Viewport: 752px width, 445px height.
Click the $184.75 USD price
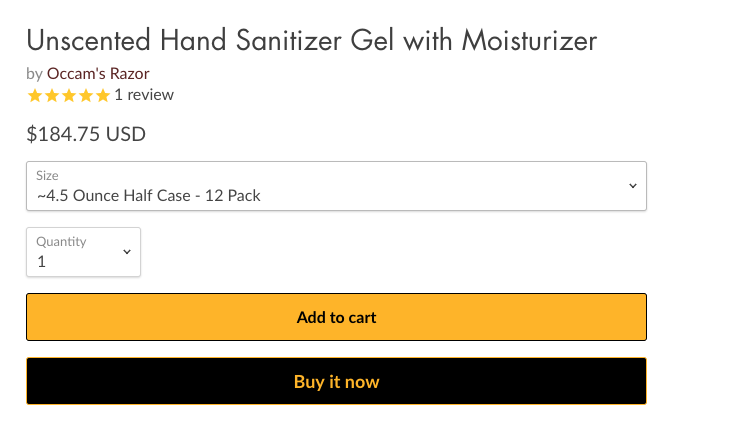[86, 134]
